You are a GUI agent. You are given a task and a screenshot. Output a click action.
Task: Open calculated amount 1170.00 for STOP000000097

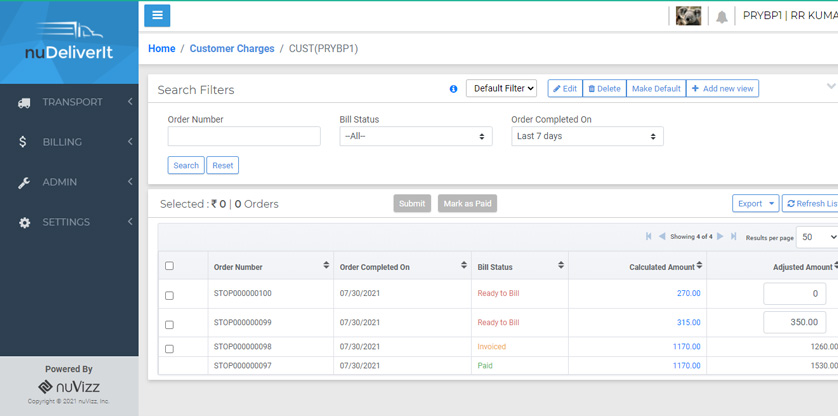click(x=687, y=366)
